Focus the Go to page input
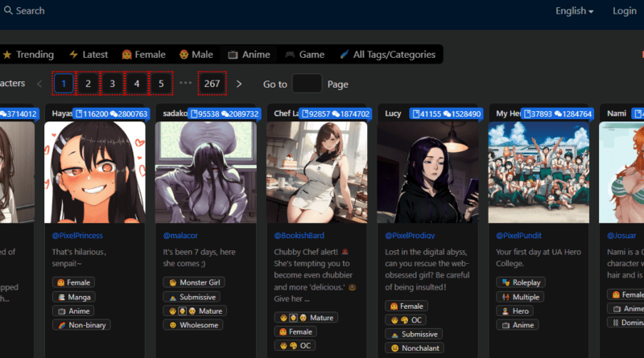644x358 pixels. point(307,84)
